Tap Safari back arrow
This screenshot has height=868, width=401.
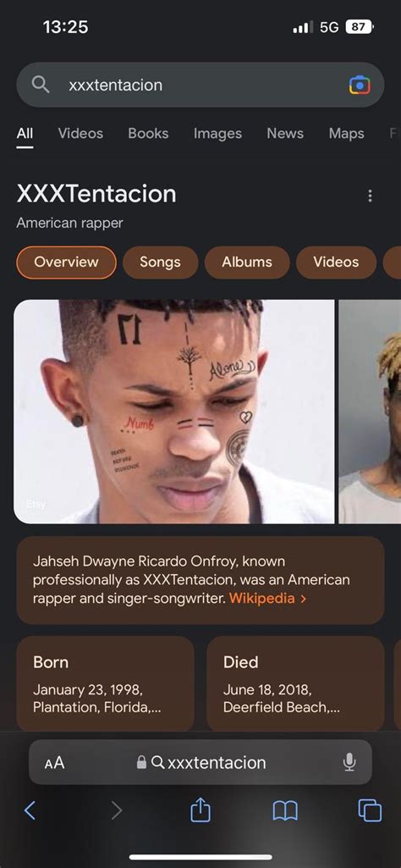[x=30, y=810]
